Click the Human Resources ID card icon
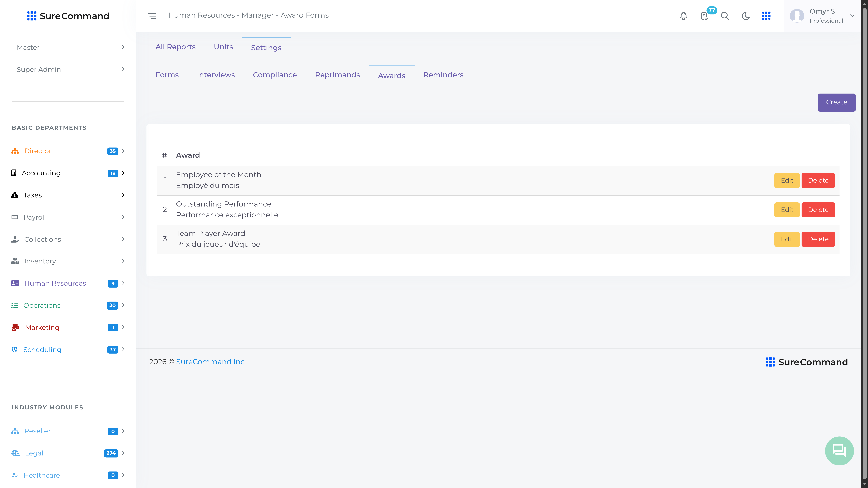The image size is (868, 488). click(15, 283)
